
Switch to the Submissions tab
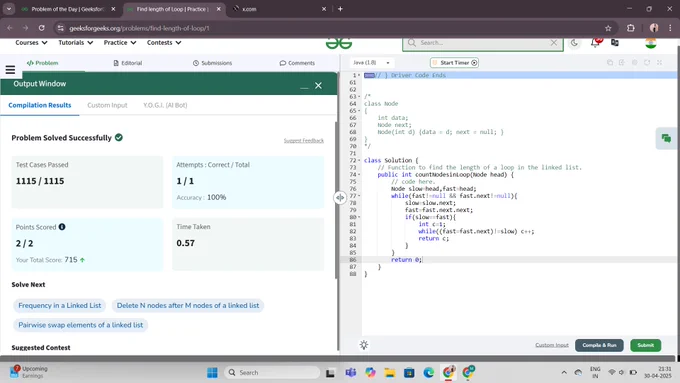212,63
